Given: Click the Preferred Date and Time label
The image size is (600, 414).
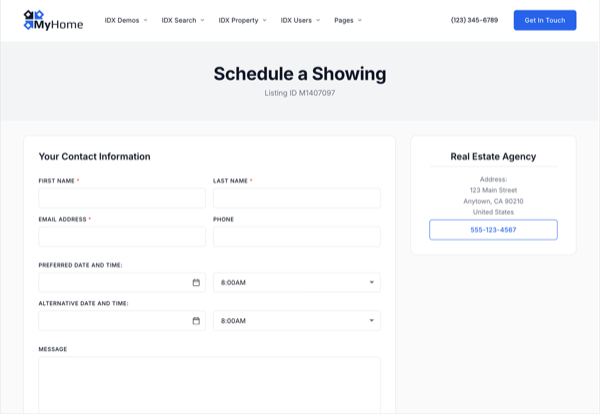Looking at the screenshot, I should [x=80, y=265].
